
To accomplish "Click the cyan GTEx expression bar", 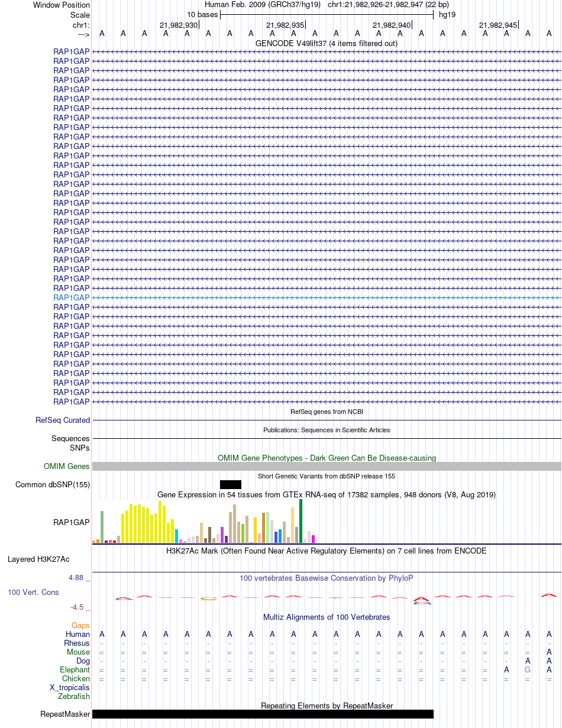I will tap(177, 536).
